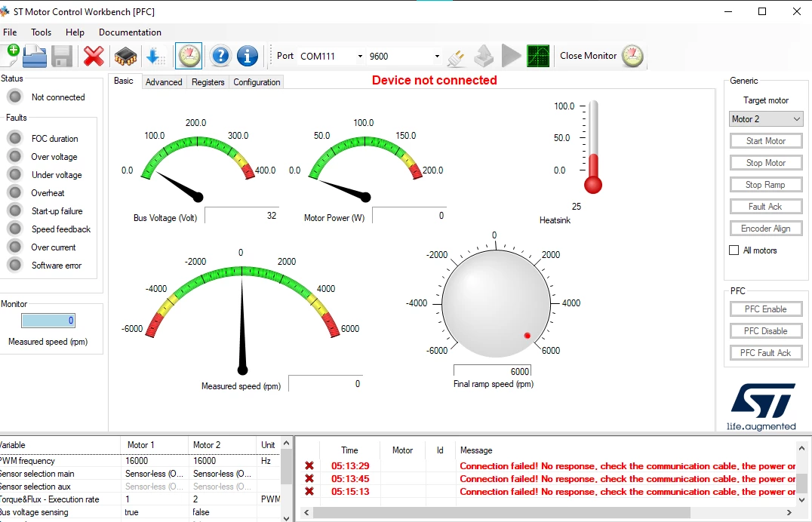Switch to the Advanced tab
The width and height of the screenshot is (812, 522).
tap(164, 81)
